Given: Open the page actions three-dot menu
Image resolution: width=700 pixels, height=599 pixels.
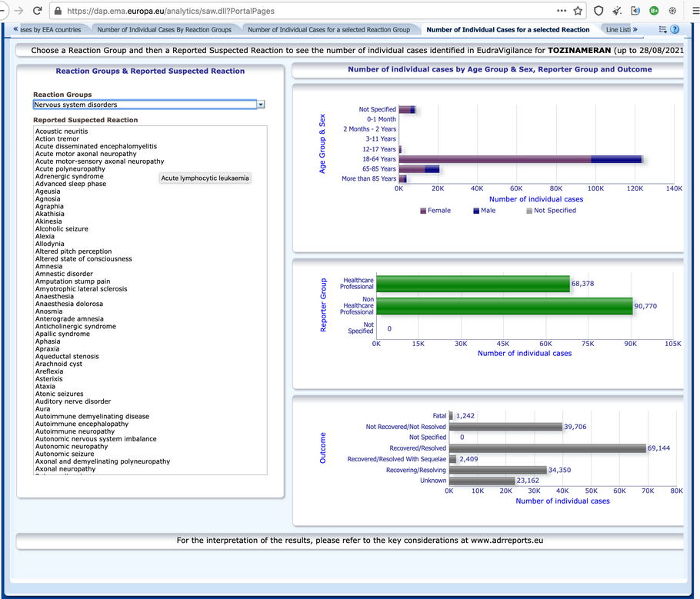Looking at the screenshot, I should 562,11.
